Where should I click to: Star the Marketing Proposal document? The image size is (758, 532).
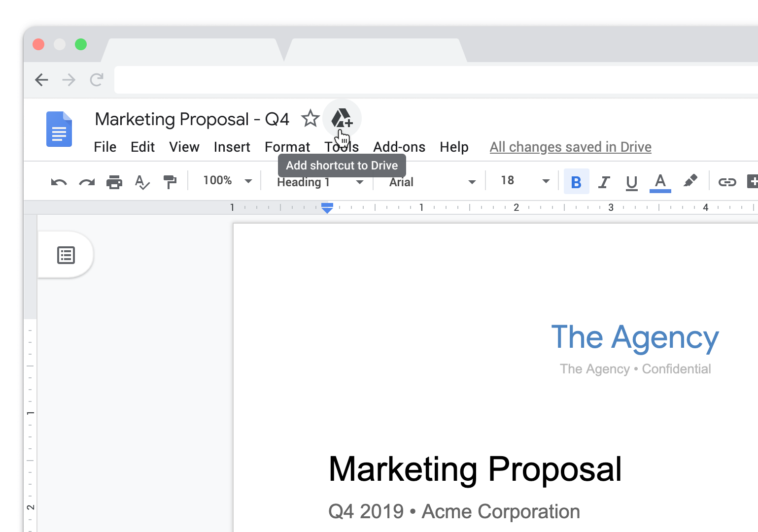pyautogui.click(x=310, y=118)
